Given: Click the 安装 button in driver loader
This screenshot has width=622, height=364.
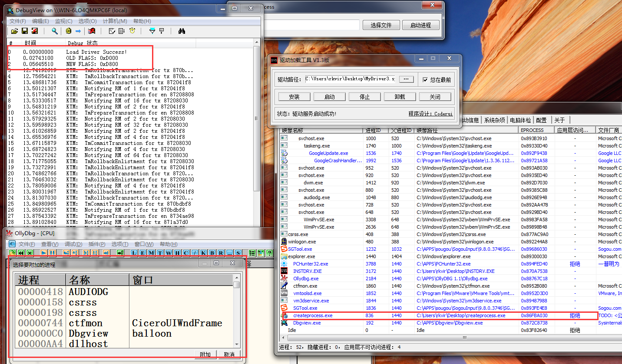Looking at the screenshot, I should (294, 97).
